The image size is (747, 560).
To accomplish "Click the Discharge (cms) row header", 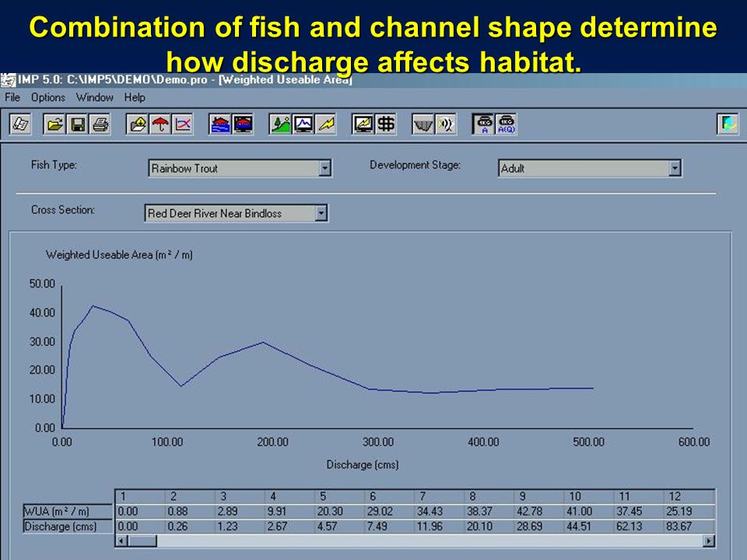I will click(x=68, y=527).
